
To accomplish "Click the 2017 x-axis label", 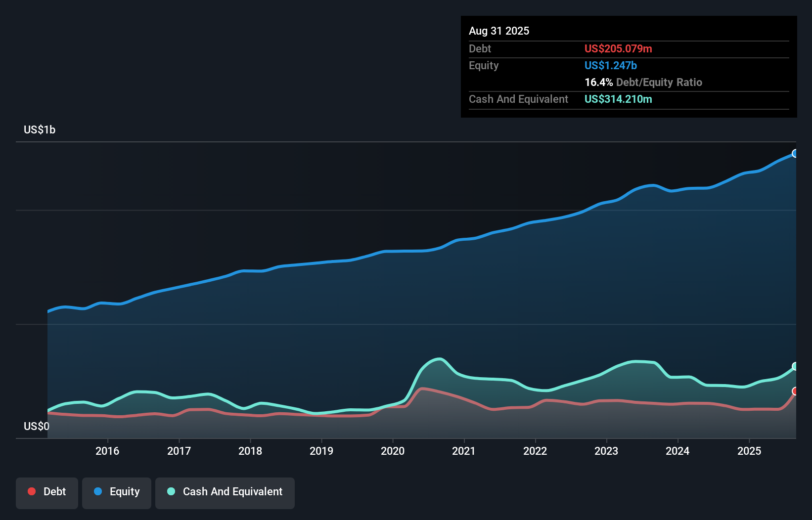I will tap(179, 451).
